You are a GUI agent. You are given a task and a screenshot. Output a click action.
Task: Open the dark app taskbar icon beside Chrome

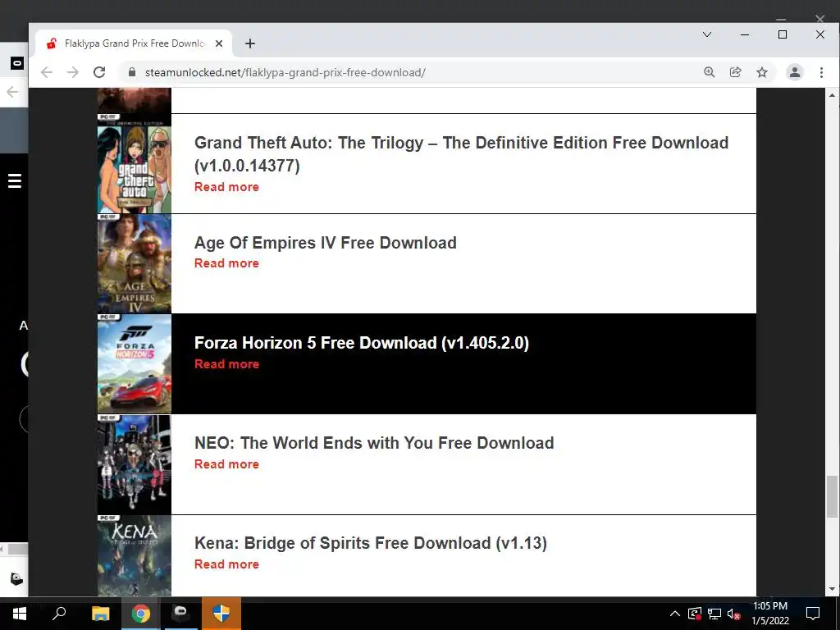180,614
